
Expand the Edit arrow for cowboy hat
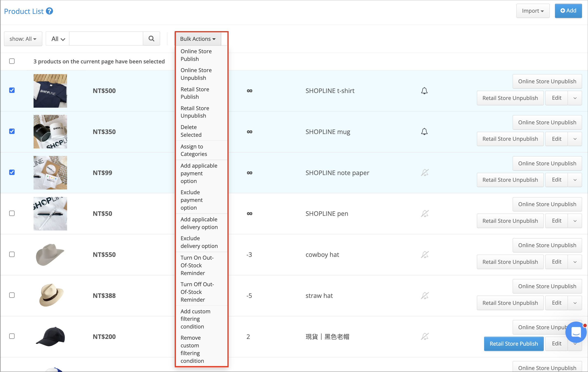(575, 262)
